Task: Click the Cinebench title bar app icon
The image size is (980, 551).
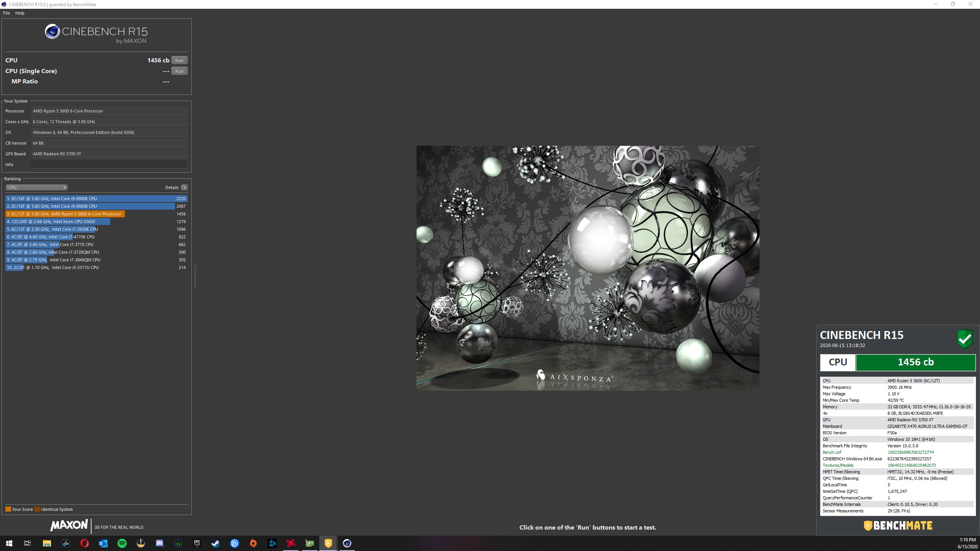Action: pyautogui.click(x=4, y=4)
